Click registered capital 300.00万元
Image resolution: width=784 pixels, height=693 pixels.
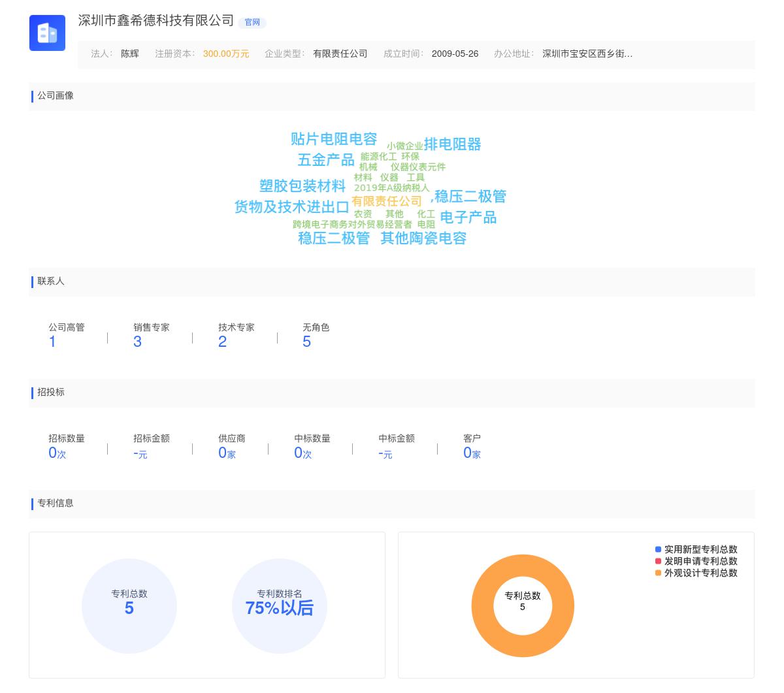click(x=226, y=54)
